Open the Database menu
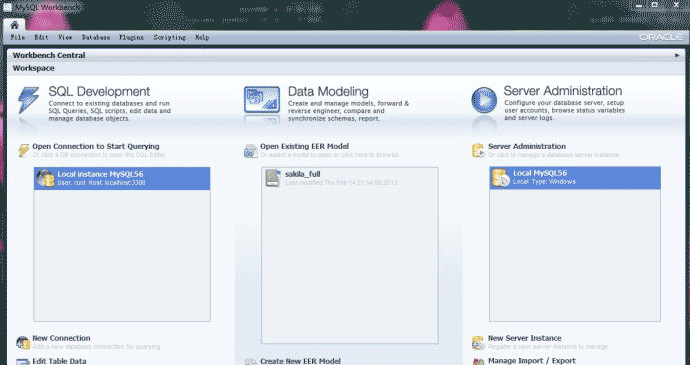The width and height of the screenshot is (690, 365). coord(96,37)
